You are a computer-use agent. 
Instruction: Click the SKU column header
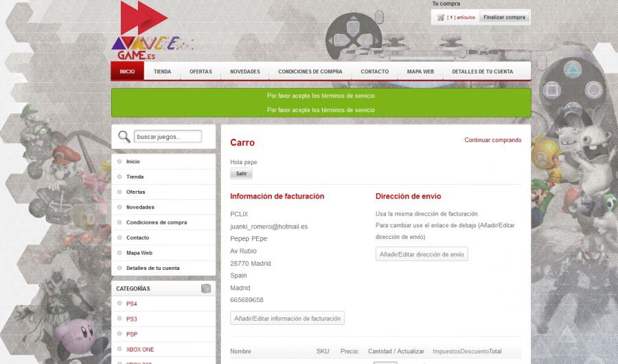coord(323,351)
